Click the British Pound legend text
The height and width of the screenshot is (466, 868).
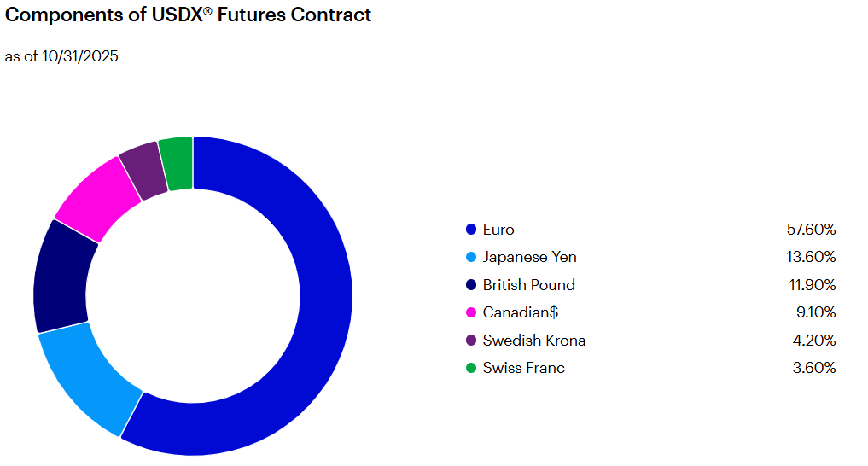coord(528,285)
